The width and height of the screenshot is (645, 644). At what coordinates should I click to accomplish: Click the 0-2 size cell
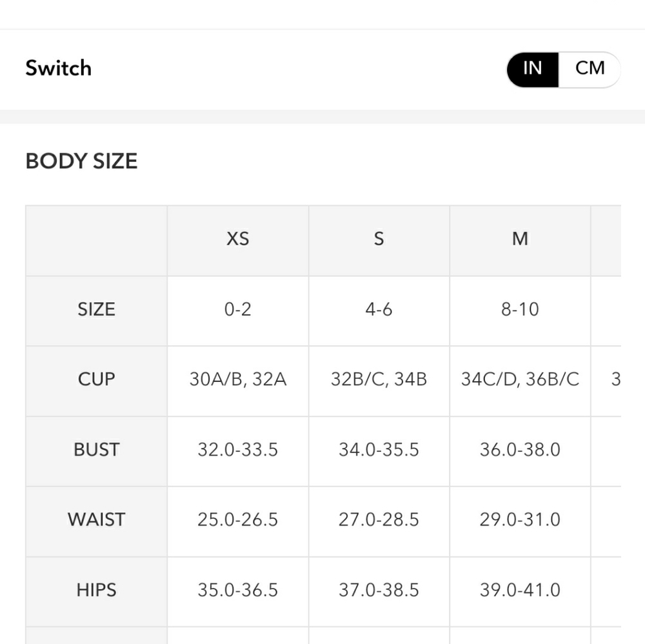(238, 311)
